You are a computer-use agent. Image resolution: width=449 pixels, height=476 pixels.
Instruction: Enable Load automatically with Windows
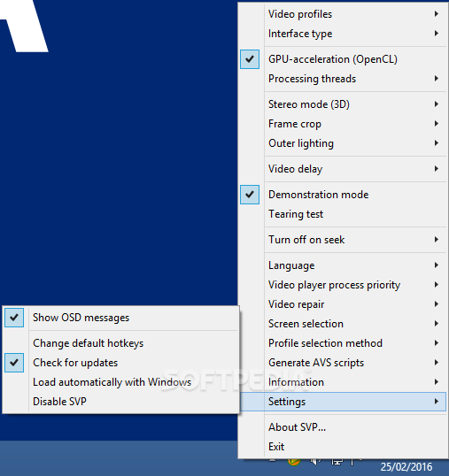(x=120, y=382)
